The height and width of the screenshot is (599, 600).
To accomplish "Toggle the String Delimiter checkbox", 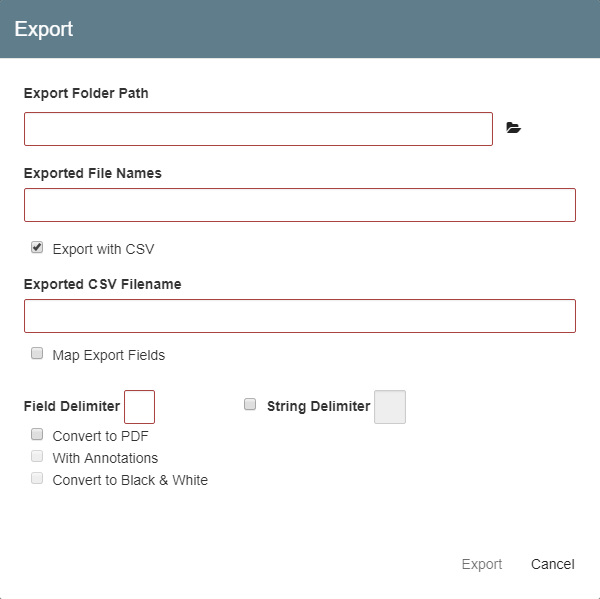I will (250, 405).
